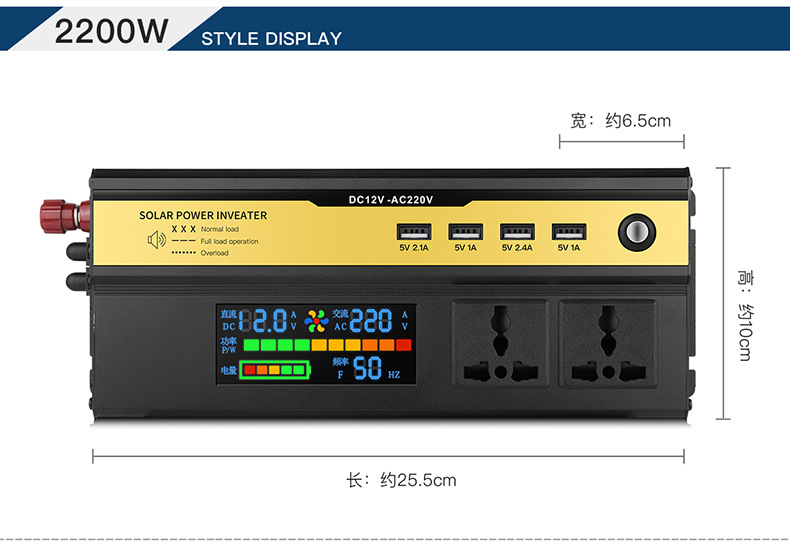The height and width of the screenshot is (559, 790).
Task: Click the 5V 2.4A USB port
Action: [517, 232]
